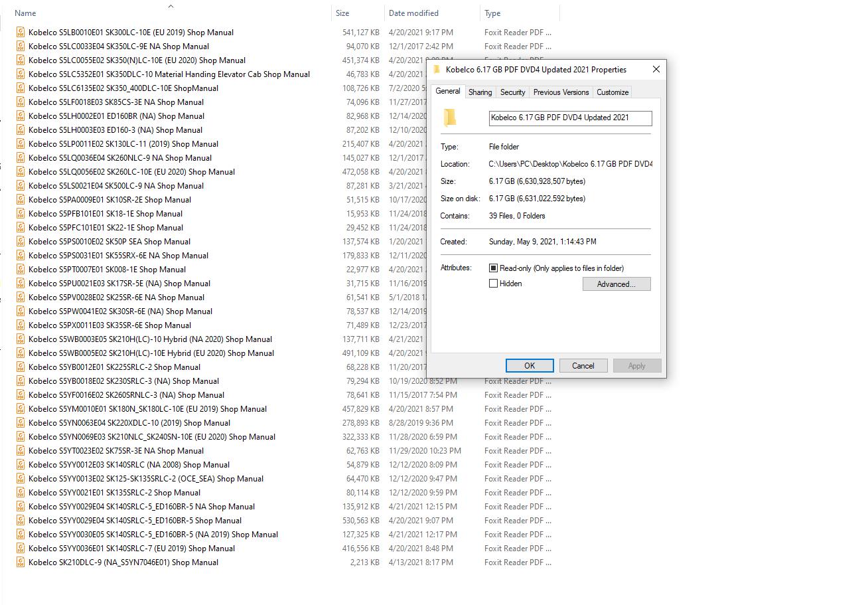Select SK140SRLC (NA 2008) Shop Manual file
Image resolution: width=868 pixels, height=605 pixels.
tap(129, 464)
